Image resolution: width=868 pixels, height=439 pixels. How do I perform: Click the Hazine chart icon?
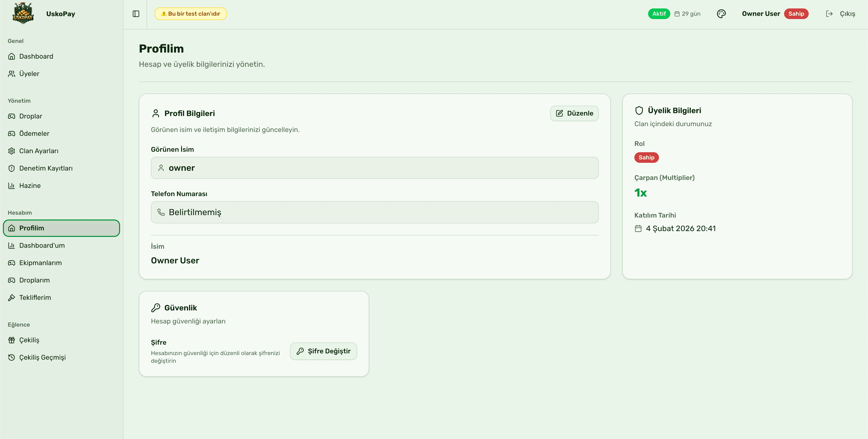click(x=12, y=185)
